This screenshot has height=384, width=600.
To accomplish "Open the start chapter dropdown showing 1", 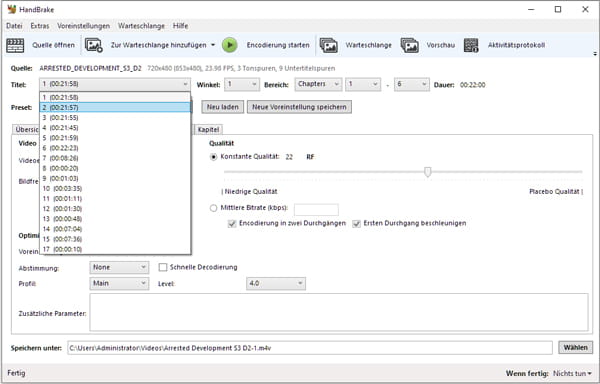I will (363, 85).
